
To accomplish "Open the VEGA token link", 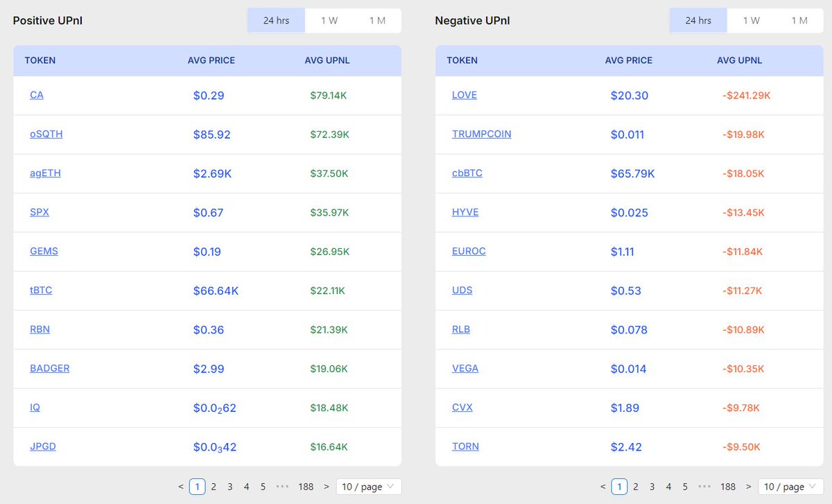I will [x=465, y=368].
